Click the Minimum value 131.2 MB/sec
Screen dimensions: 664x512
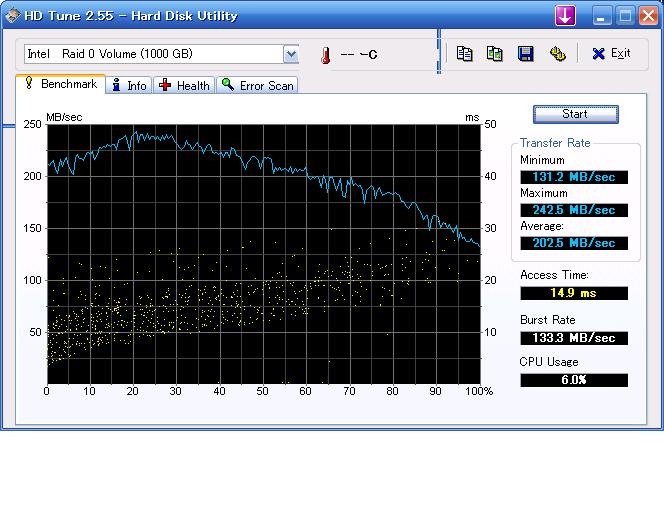point(574,177)
